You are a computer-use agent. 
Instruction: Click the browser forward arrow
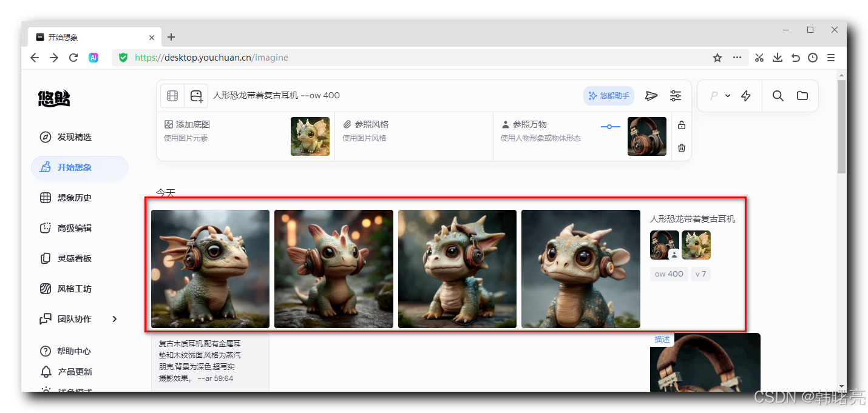pos(54,58)
